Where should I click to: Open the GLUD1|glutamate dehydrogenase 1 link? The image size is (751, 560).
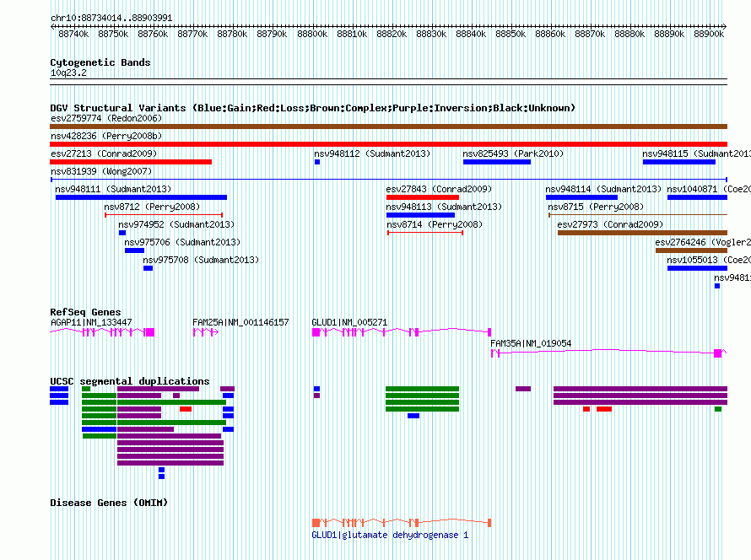(x=390, y=535)
